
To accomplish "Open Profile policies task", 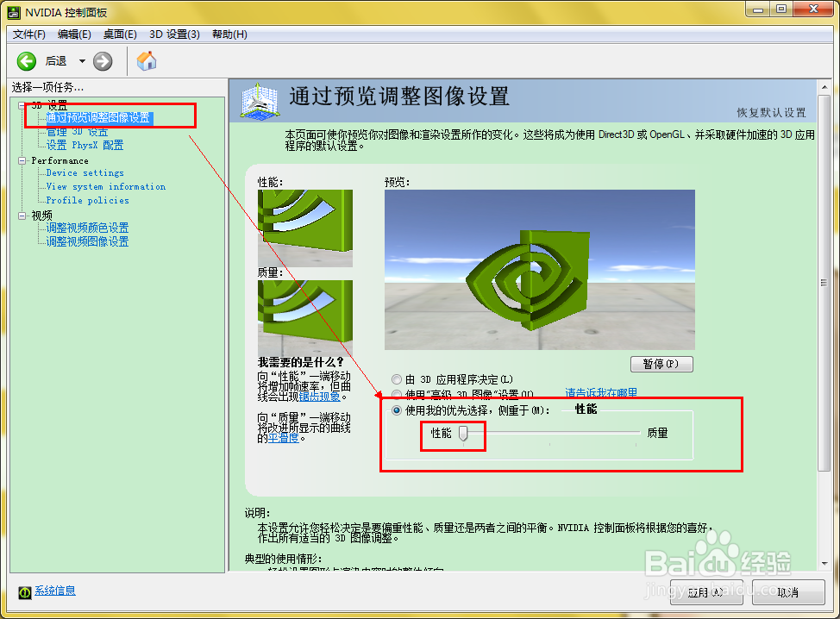I will tap(87, 200).
